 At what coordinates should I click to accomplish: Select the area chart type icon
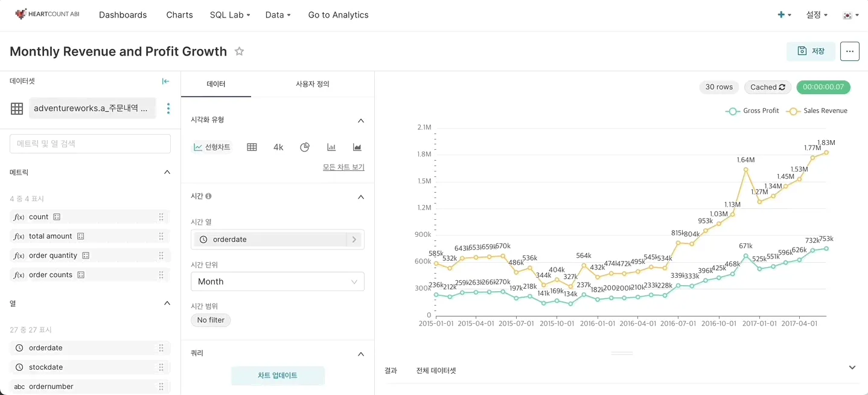[357, 147]
